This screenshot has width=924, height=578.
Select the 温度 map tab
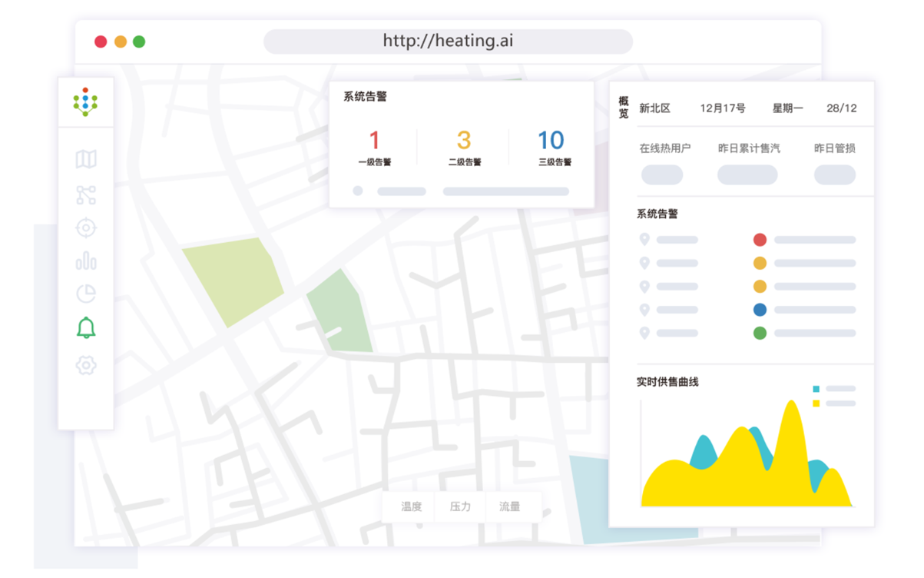click(x=411, y=507)
